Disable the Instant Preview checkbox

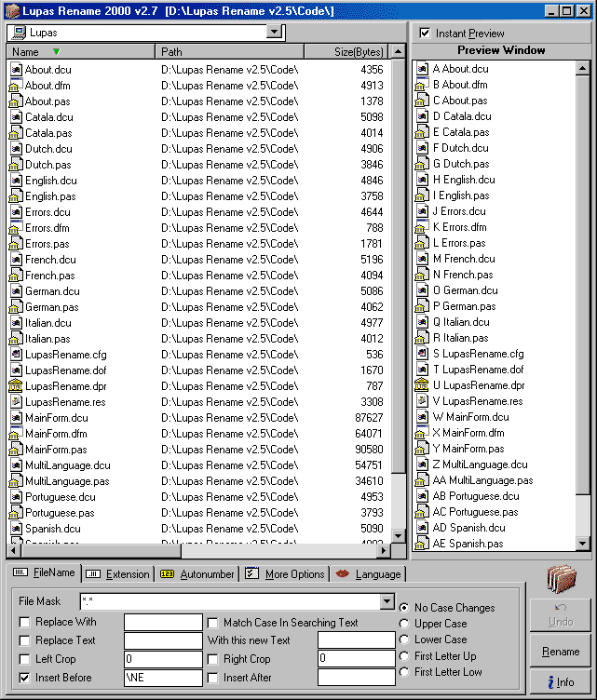425,34
